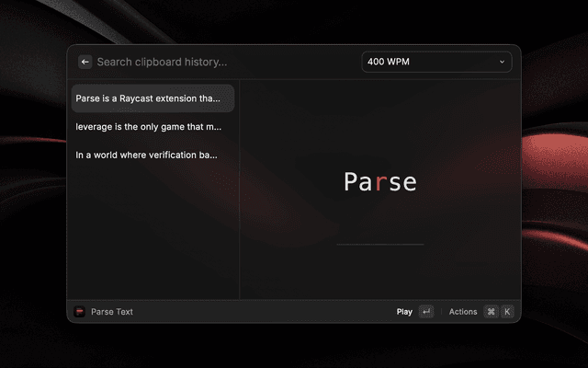Click the chevron on the WPM selector

(x=502, y=62)
